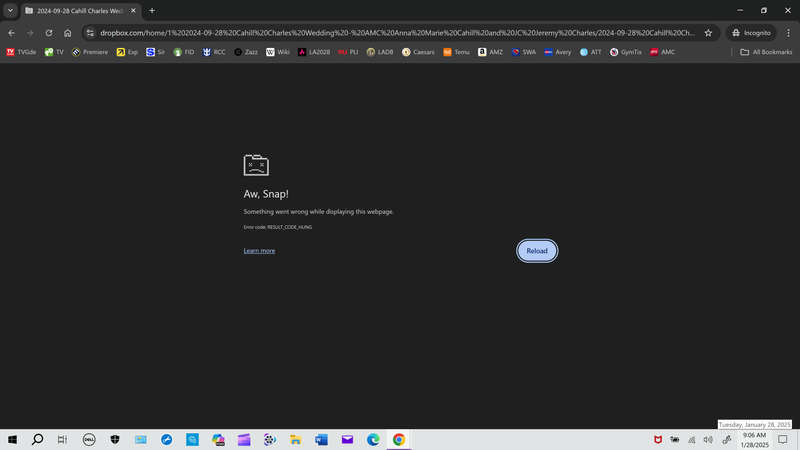Screen dimensions: 800x450
Task: Click the Reload button on error page
Action: [537, 251]
